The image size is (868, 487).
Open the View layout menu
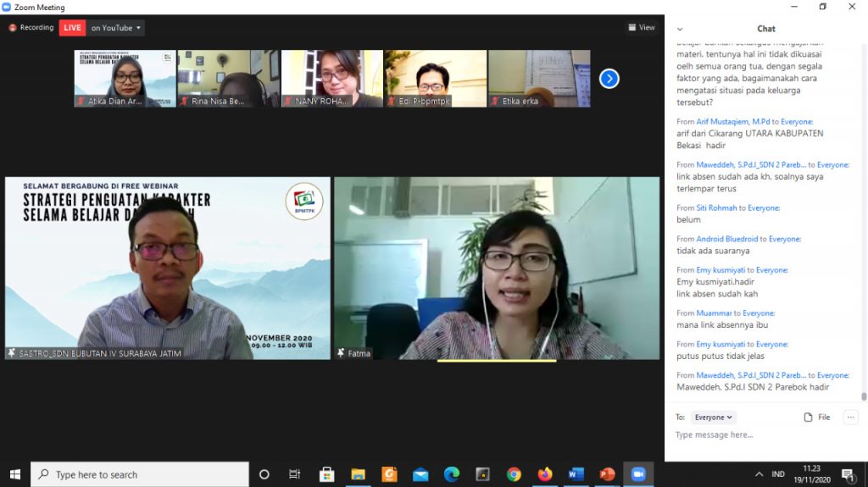642,28
